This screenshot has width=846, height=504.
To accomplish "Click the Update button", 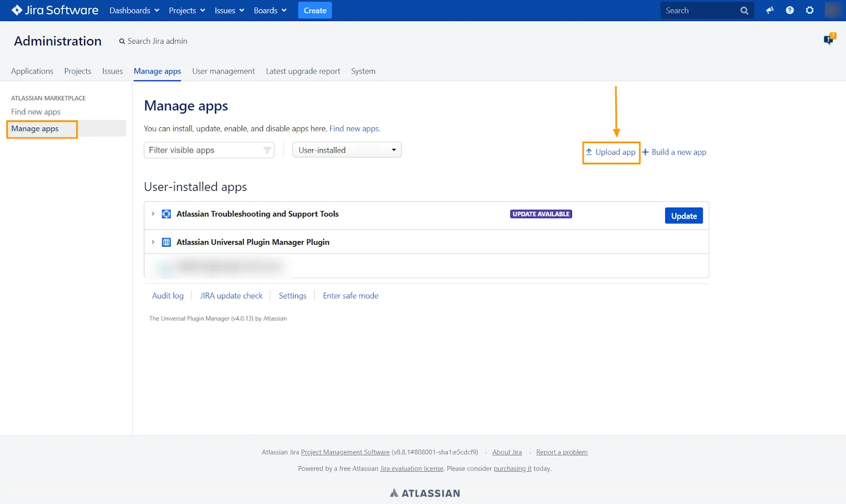I will coord(684,216).
